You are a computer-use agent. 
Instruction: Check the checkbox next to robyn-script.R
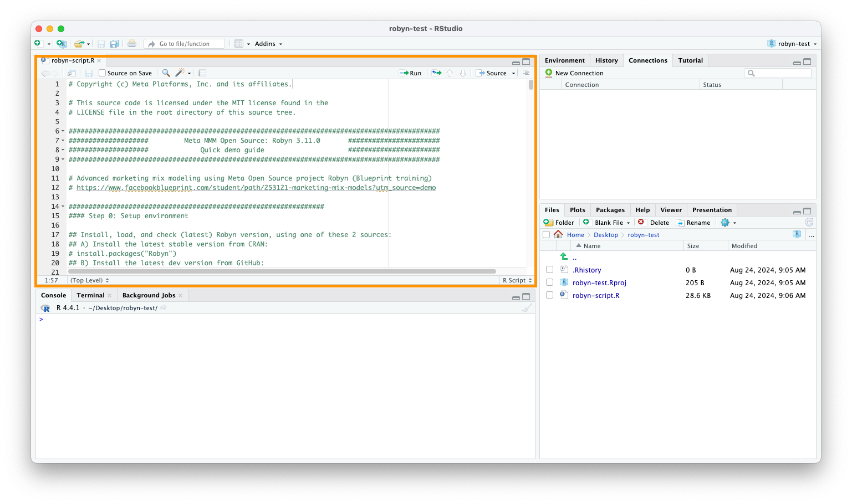(549, 295)
